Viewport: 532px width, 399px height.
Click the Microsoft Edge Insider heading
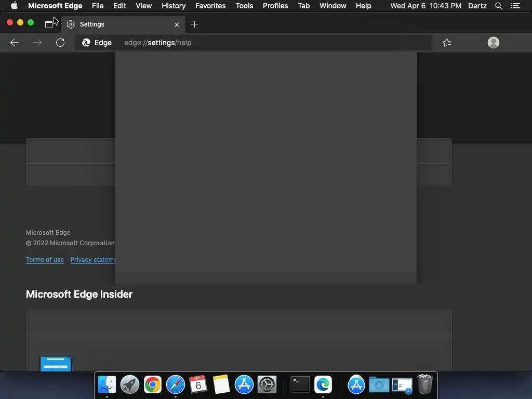[79, 294]
